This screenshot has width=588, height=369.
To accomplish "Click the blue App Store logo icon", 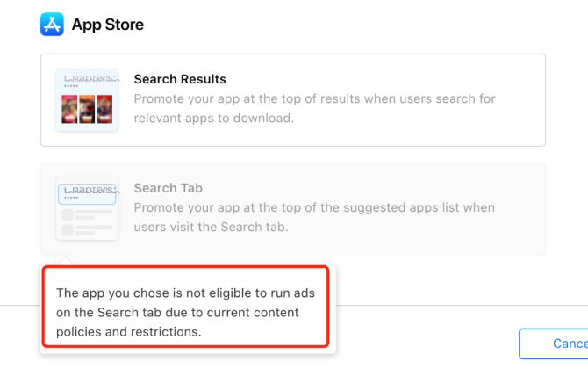I will point(52,25).
